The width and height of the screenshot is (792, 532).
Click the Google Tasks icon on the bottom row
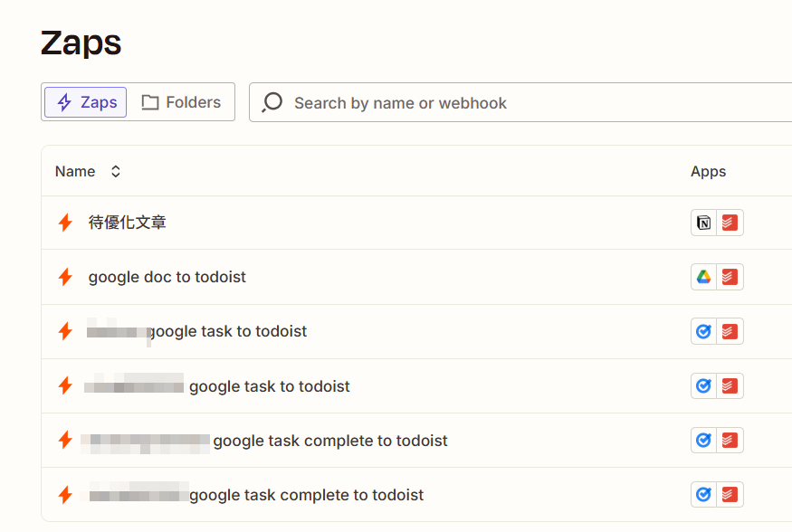click(702, 494)
